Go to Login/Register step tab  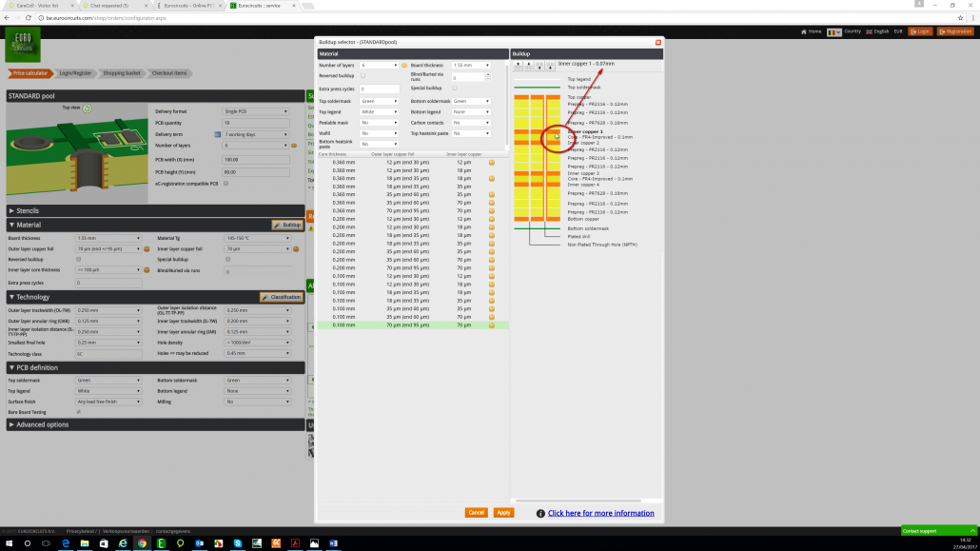[x=75, y=73]
